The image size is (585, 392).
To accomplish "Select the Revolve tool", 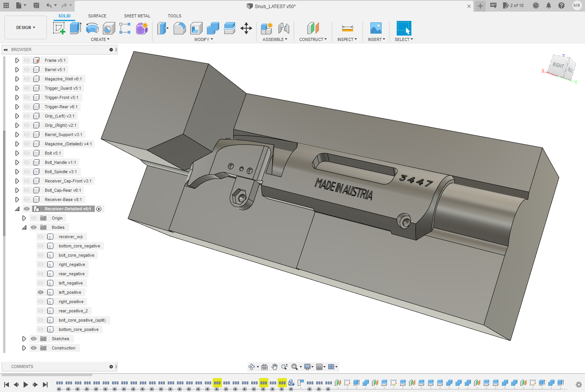I will tap(92, 28).
